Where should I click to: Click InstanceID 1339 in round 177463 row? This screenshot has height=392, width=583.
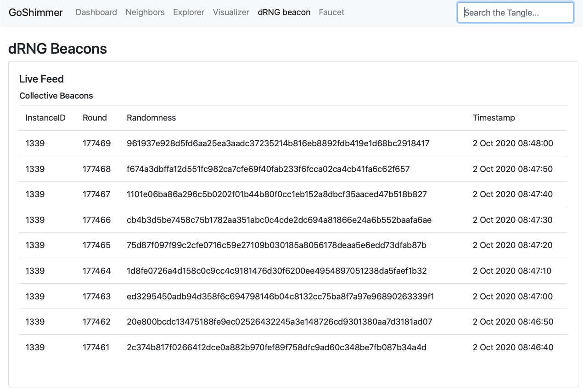coord(35,297)
